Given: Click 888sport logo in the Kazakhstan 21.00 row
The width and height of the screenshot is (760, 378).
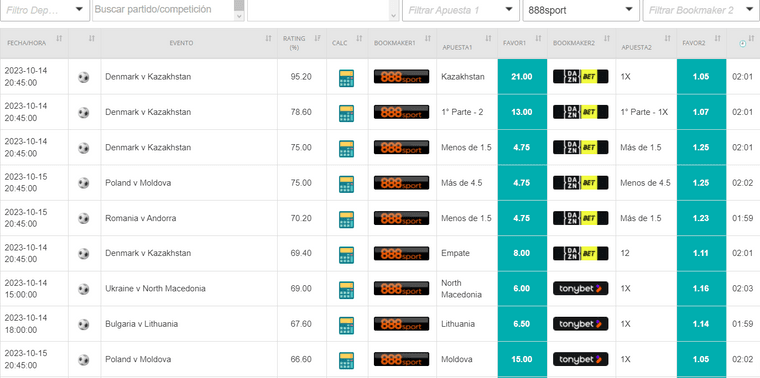Looking at the screenshot, I should tap(401, 77).
